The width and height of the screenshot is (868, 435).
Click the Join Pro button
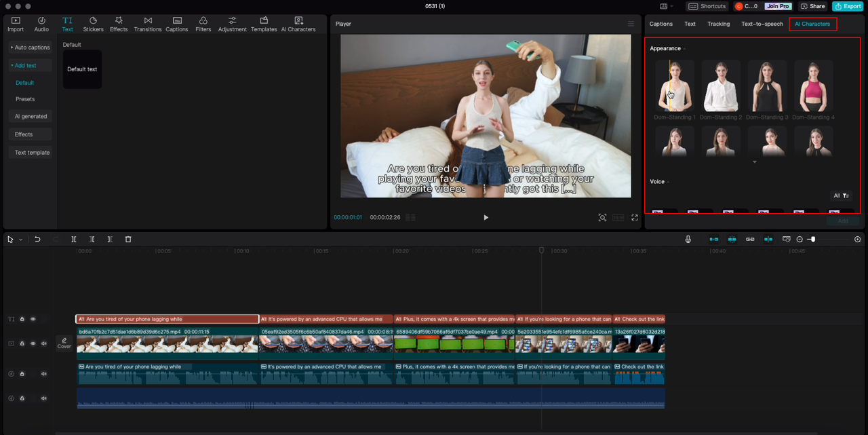tap(778, 6)
